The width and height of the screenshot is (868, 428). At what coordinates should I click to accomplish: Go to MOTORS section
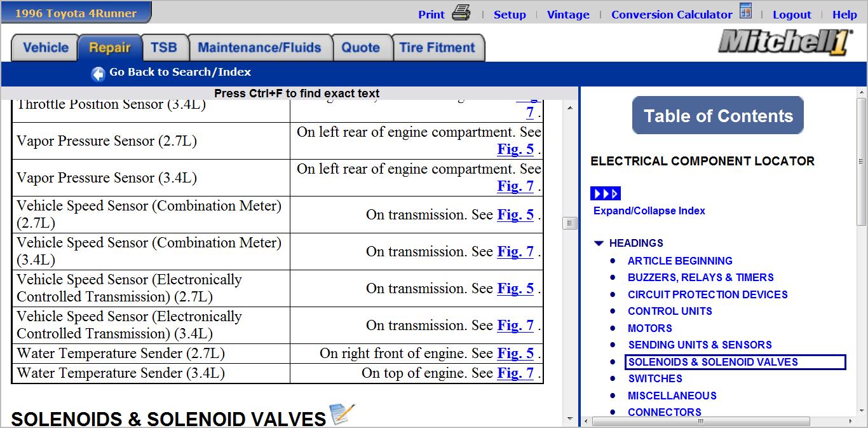(649, 328)
